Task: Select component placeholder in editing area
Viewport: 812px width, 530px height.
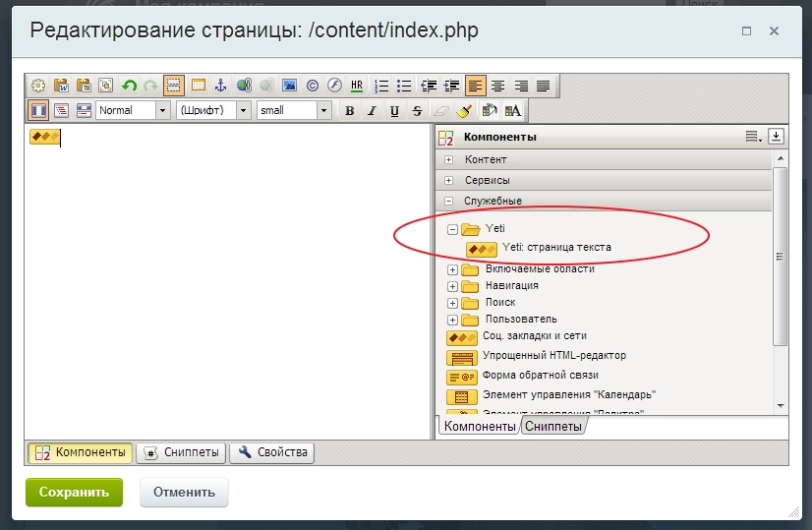Action: [x=44, y=137]
